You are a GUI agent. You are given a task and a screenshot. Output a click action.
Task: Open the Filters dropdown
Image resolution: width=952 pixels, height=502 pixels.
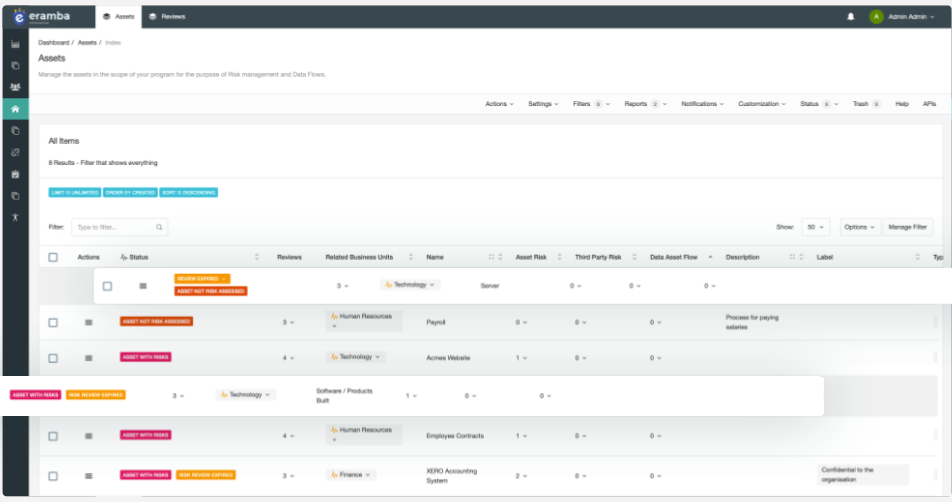click(591, 104)
